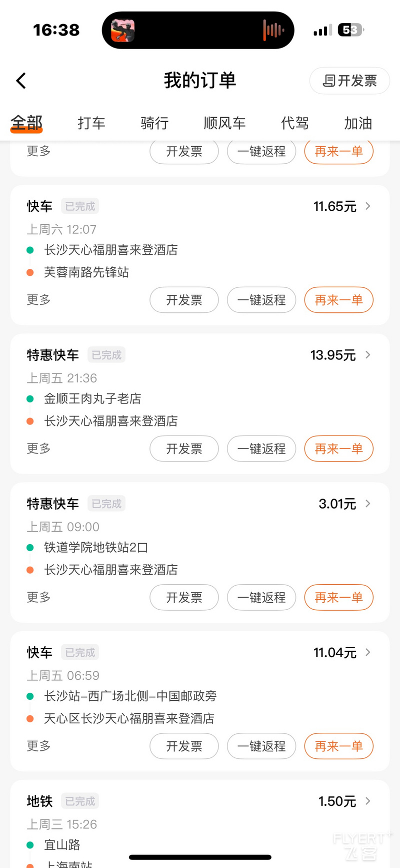Open details chevron for 13.95元 order
Image resolution: width=400 pixels, height=868 pixels.
(x=368, y=355)
